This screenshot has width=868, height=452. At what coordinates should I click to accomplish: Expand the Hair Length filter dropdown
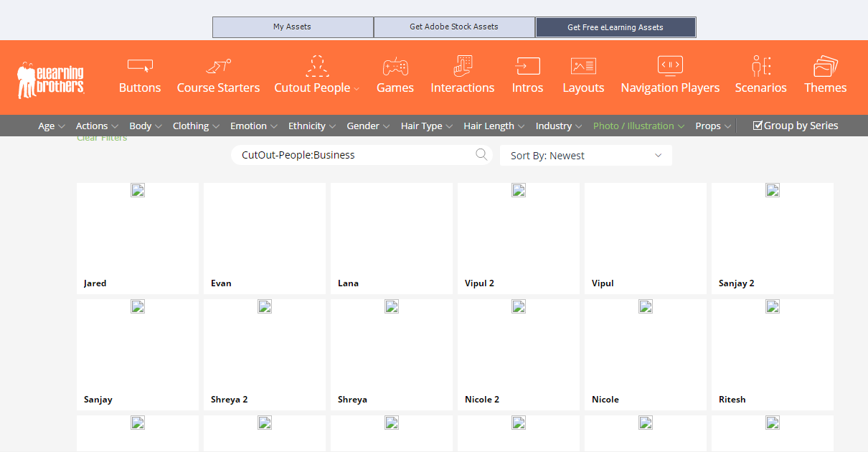click(494, 126)
